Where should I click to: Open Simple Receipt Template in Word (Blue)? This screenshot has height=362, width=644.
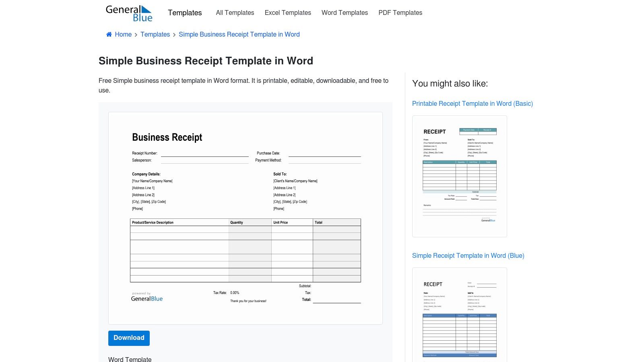(x=468, y=255)
